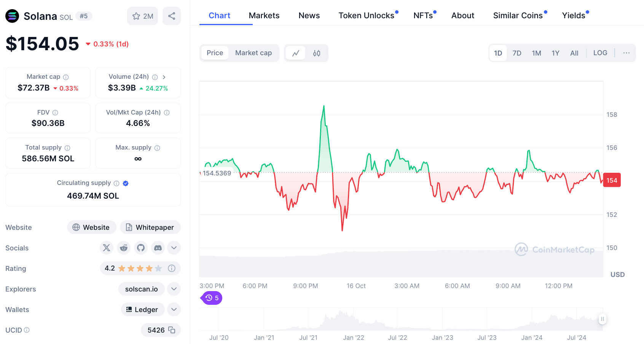Click the purple events marker showing 5
644x344 pixels.
212,298
